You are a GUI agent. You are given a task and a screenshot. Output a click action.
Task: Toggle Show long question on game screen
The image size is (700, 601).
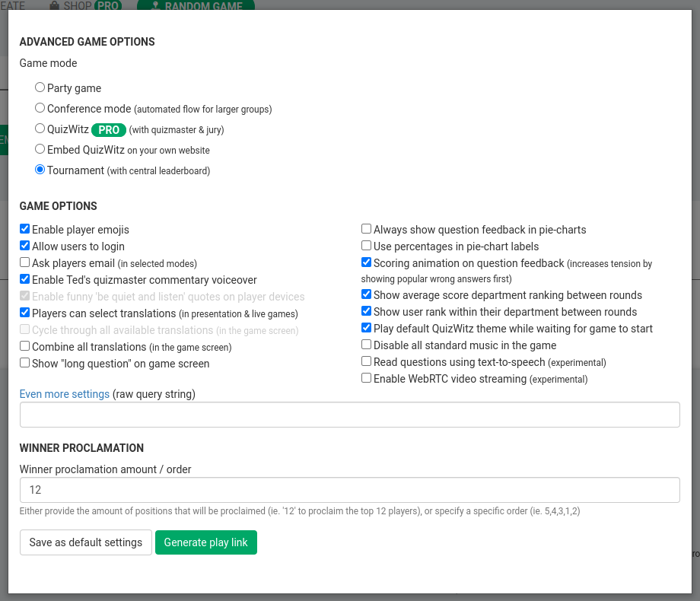(x=24, y=362)
